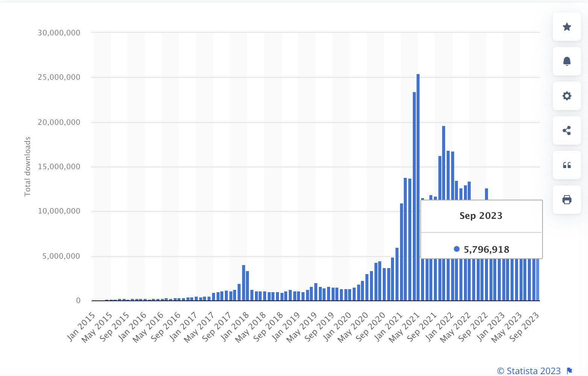Select the tallest May 2021 bar
This screenshot has width=588, height=376.
[417, 150]
